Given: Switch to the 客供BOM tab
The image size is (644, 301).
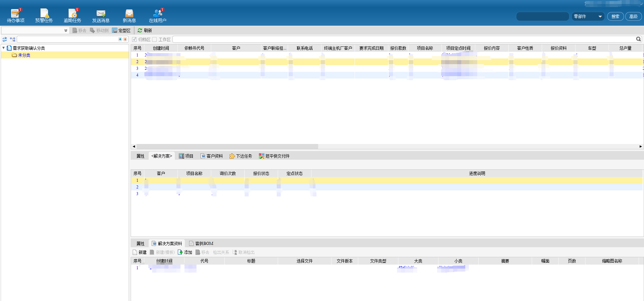Looking at the screenshot, I should pos(201,244).
